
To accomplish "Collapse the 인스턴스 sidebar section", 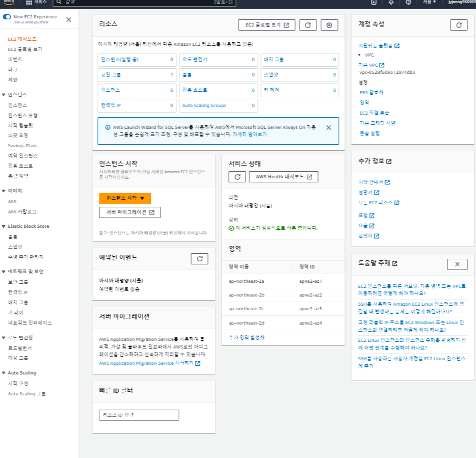I will [x=4, y=95].
